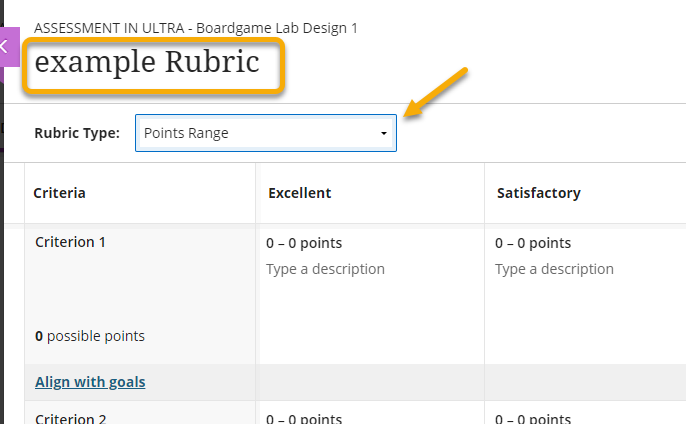Click the Criteria column header
This screenshot has height=424, width=686.
[x=59, y=193]
